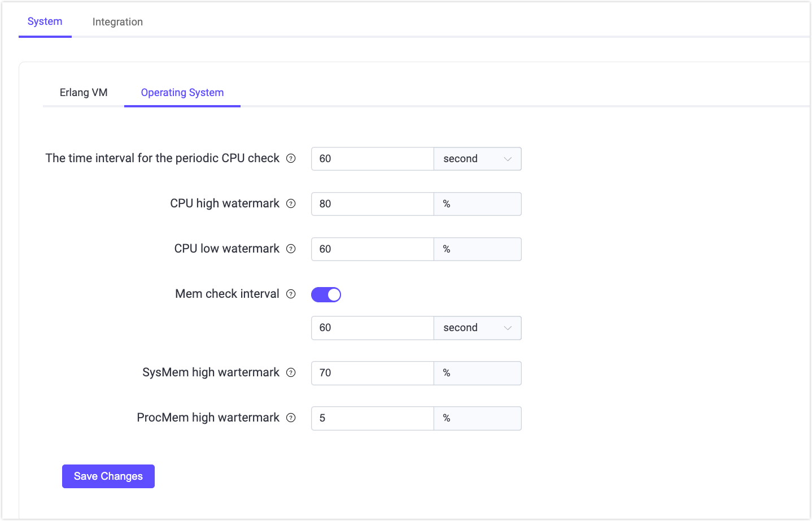Expand the Mem check interval unit selector
Viewport: 812px width, 521px height.
(477, 328)
